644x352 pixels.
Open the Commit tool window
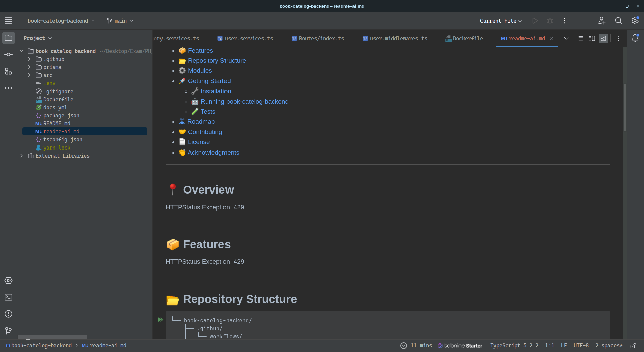[x=9, y=55]
